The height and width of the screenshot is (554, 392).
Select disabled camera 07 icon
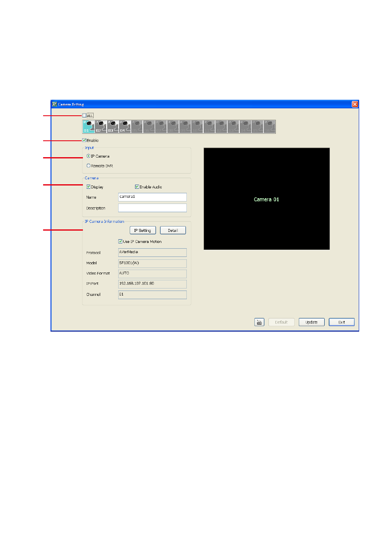tap(161, 126)
